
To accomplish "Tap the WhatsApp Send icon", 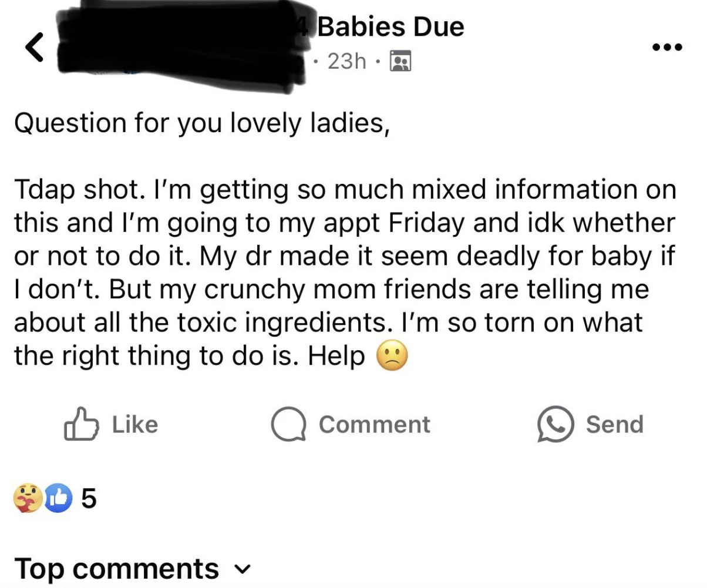I will pos(555,424).
